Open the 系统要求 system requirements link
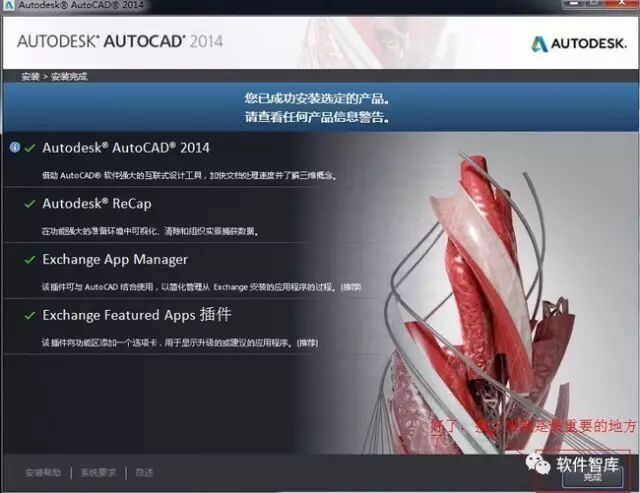Screen dimensions: 640x493 [x=98, y=473]
